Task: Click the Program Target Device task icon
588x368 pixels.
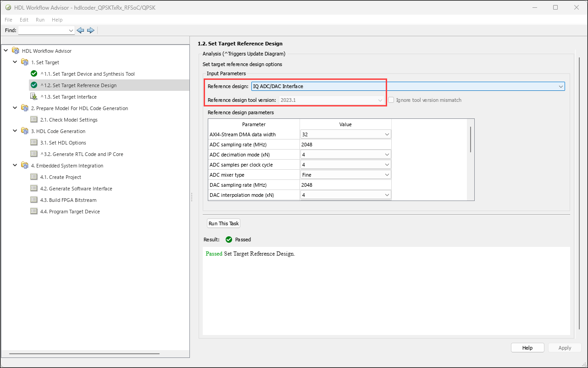Action: click(x=33, y=212)
